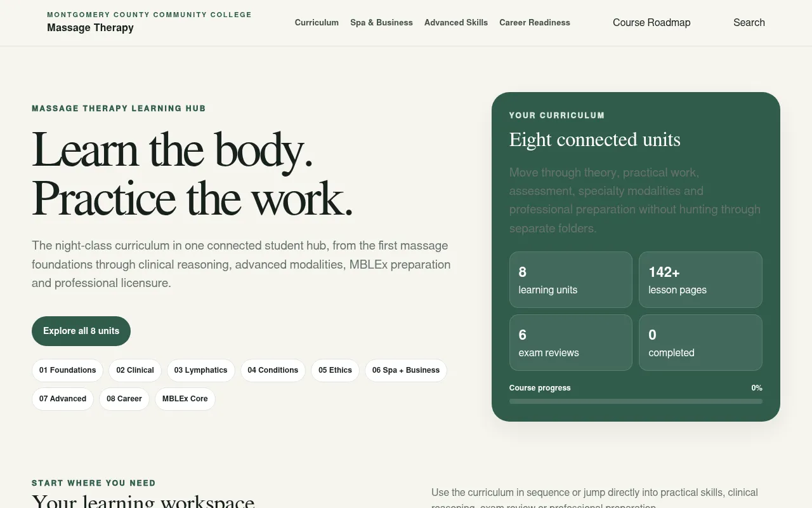Open the 08 Career unit
The width and height of the screenshot is (812, 508).
click(124, 399)
